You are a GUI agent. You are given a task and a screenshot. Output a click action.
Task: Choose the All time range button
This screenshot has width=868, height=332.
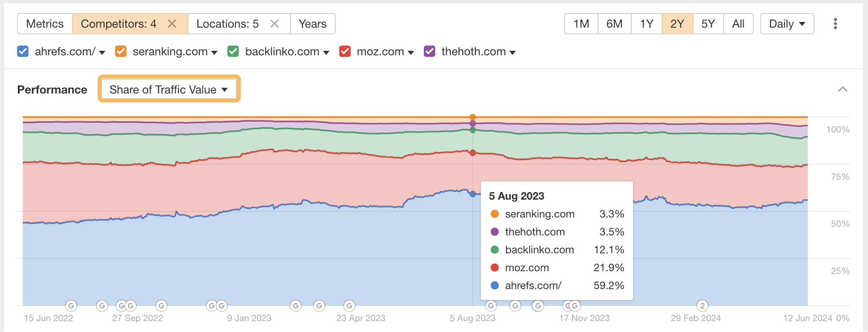pos(738,24)
